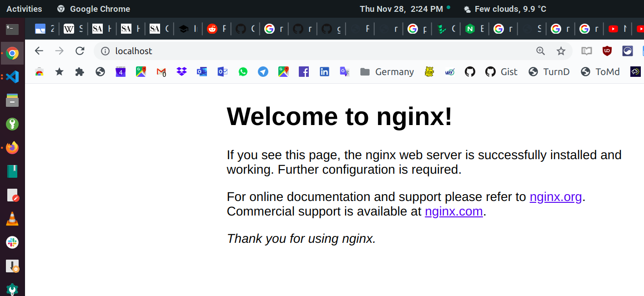
Task: Open the uBlock Origin extension
Action: point(607,51)
